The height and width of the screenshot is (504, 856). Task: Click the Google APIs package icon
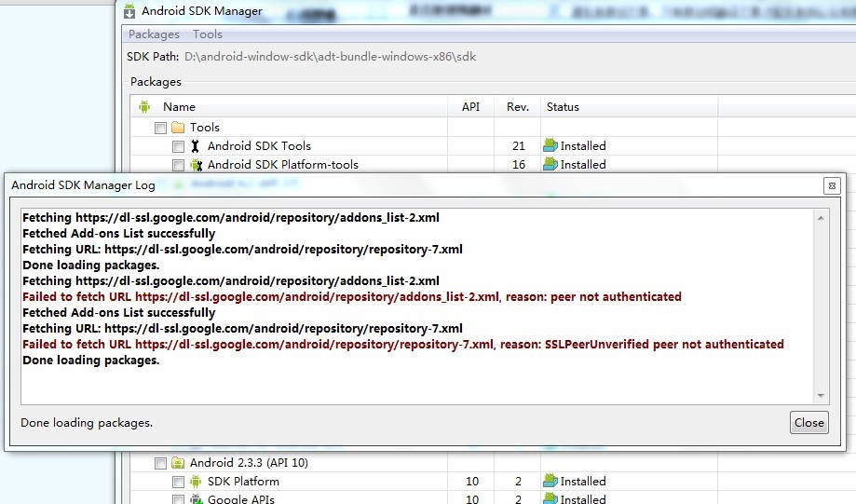click(196, 499)
